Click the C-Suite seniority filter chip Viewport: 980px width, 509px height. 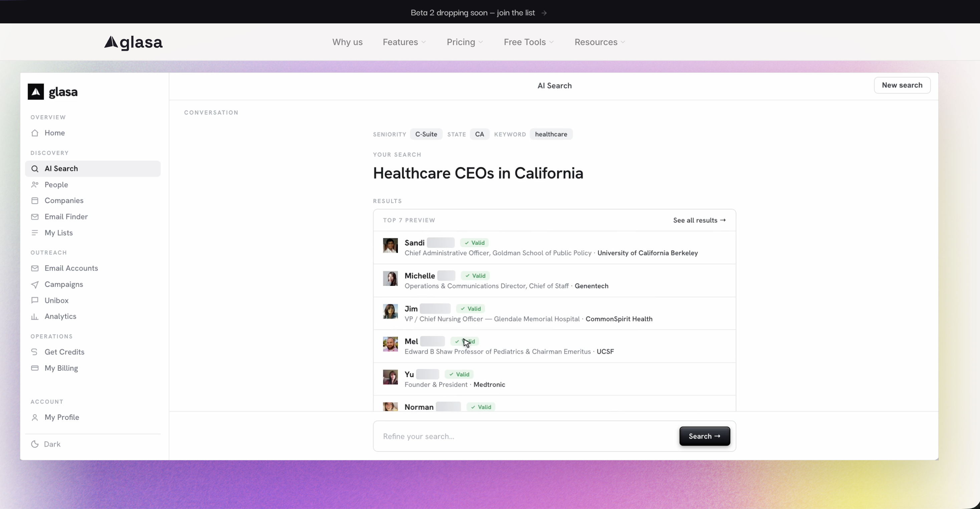pos(426,134)
